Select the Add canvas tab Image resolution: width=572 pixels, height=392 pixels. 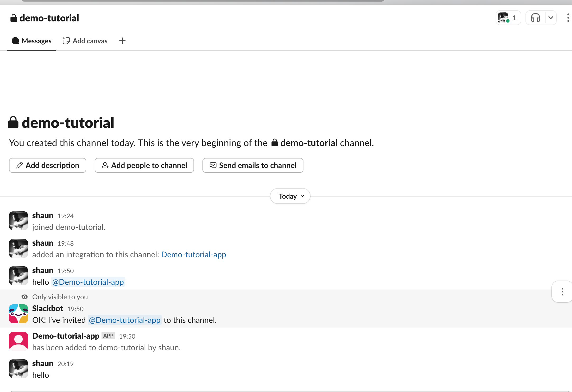(85, 41)
